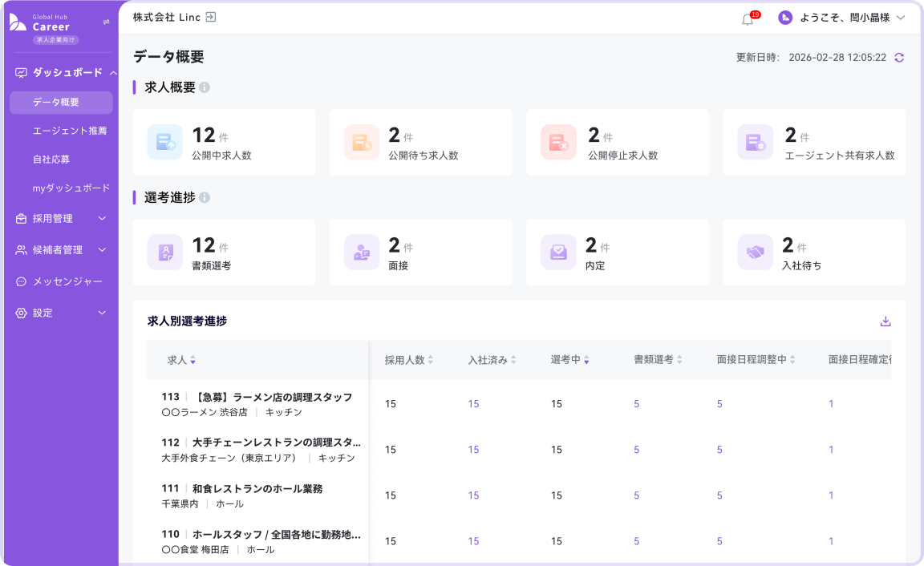Open the user account dropdown chevron

[x=901, y=18]
